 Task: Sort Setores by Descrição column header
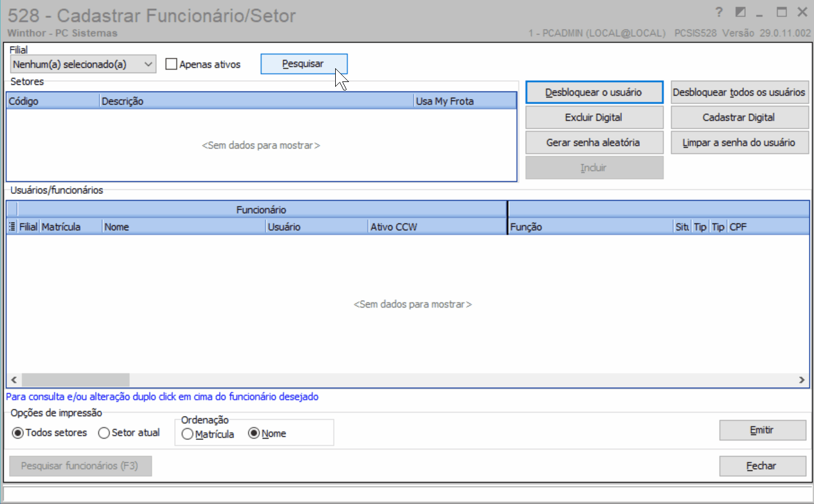coord(256,101)
